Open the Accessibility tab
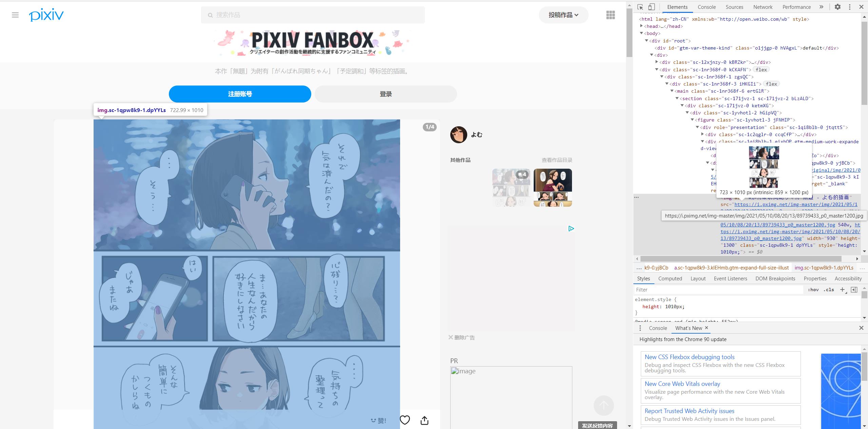Image resolution: width=868 pixels, height=429 pixels. [x=848, y=278]
